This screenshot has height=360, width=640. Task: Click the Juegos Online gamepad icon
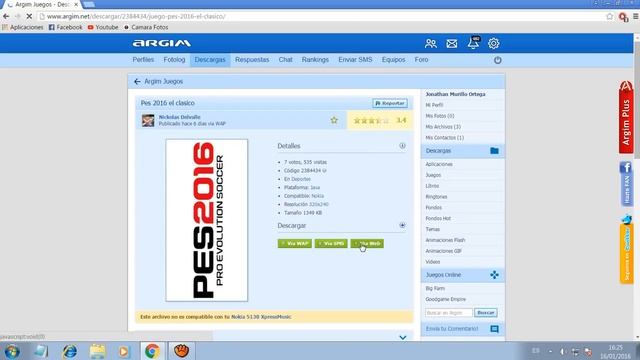pos(494,275)
